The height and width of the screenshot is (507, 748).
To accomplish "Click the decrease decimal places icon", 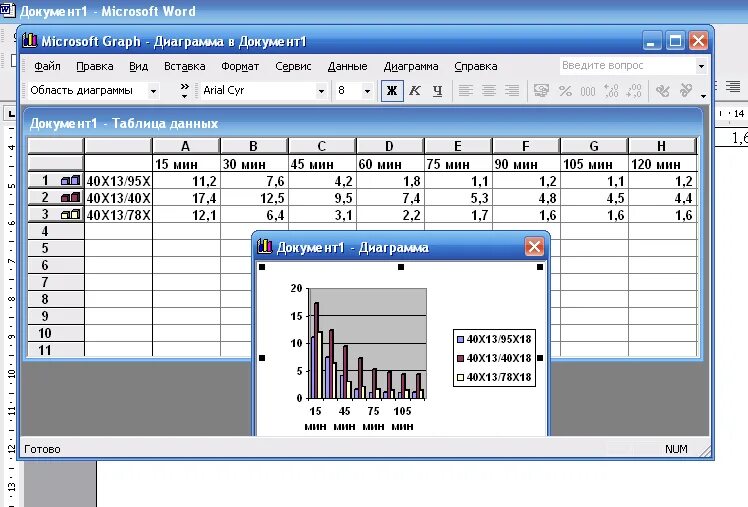I will point(634,91).
